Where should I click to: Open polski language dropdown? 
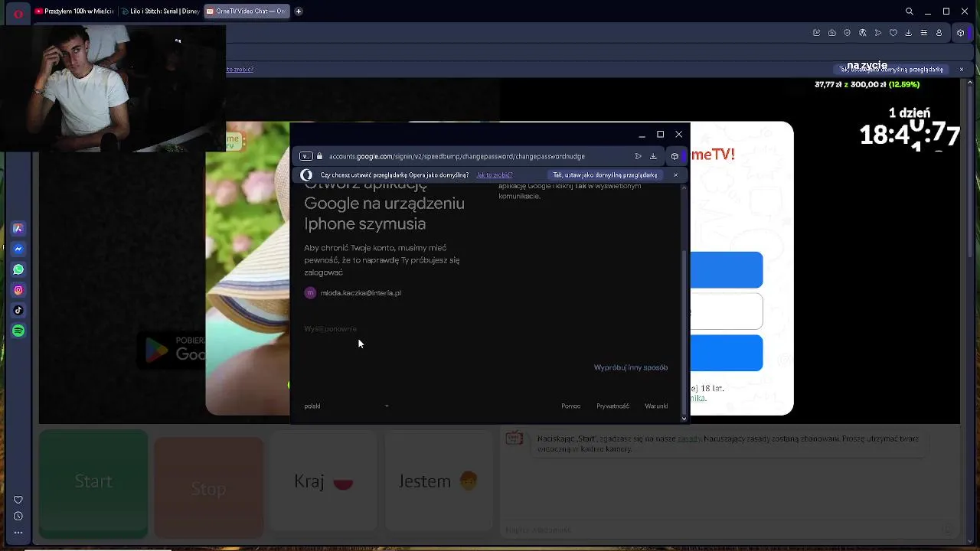pos(347,406)
